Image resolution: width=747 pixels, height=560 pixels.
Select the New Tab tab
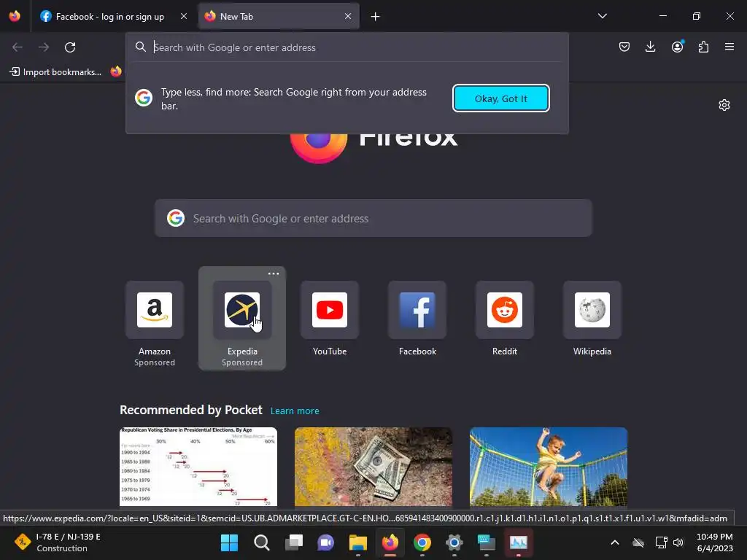click(x=278, y=17)
